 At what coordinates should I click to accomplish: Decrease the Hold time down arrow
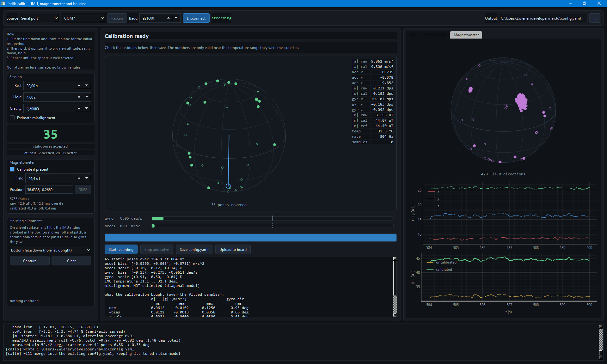(87, 97)
